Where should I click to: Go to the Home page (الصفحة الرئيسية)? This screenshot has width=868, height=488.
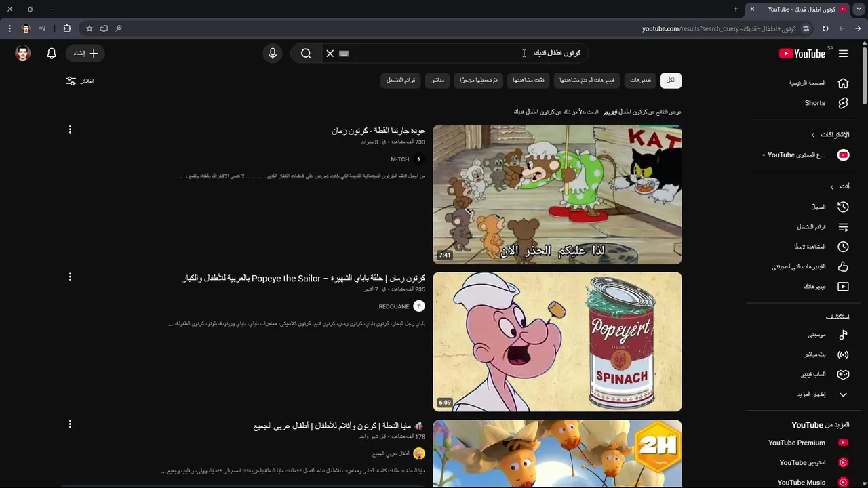point(818,83)
